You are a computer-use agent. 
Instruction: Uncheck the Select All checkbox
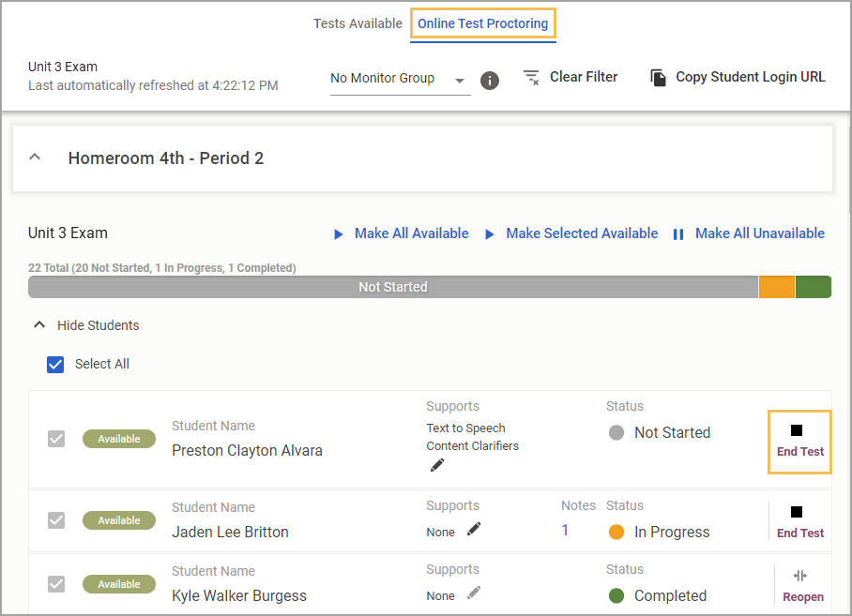[x=55, y=364]
